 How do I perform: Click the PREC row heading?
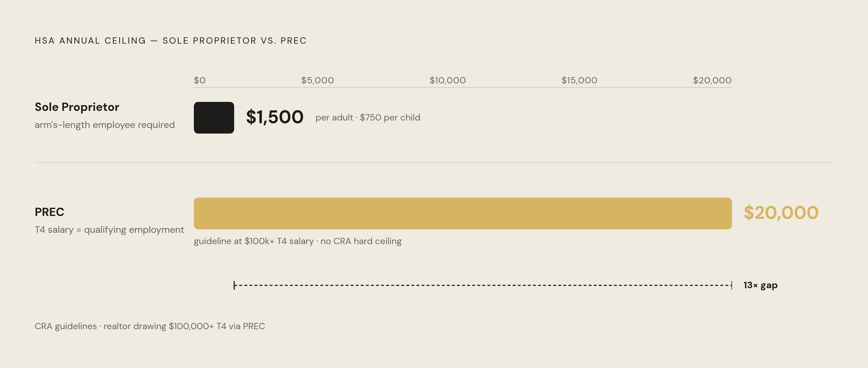(49, 212)
